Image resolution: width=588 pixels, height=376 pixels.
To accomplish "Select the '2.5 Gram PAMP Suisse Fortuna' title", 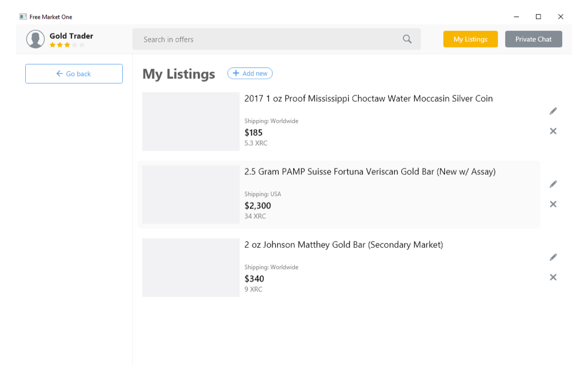I will (370, 172).
